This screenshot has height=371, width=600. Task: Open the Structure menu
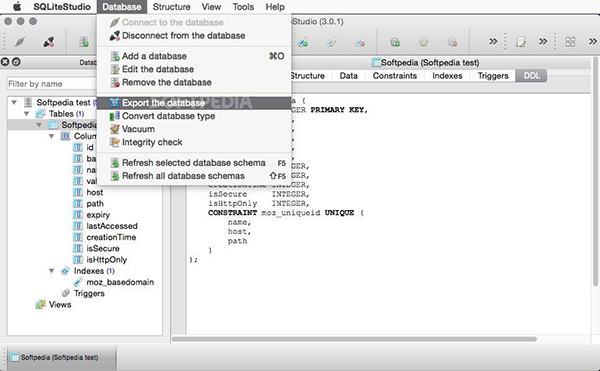pyautogui.click(x=171, y=7)
